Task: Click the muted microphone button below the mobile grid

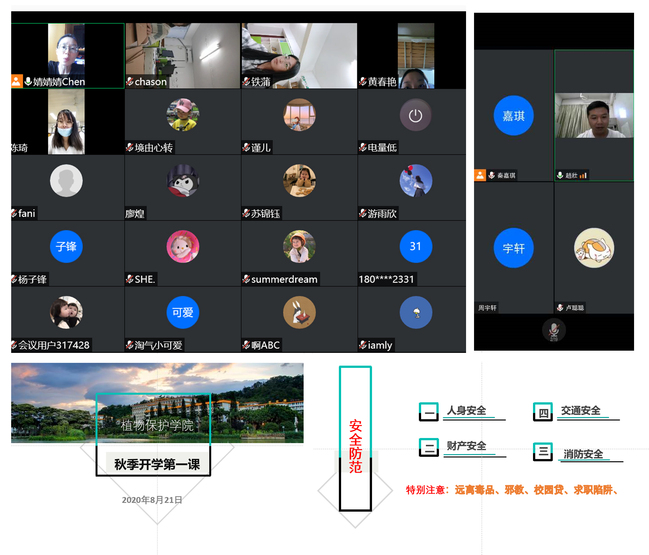Action: tap(553, 331)
